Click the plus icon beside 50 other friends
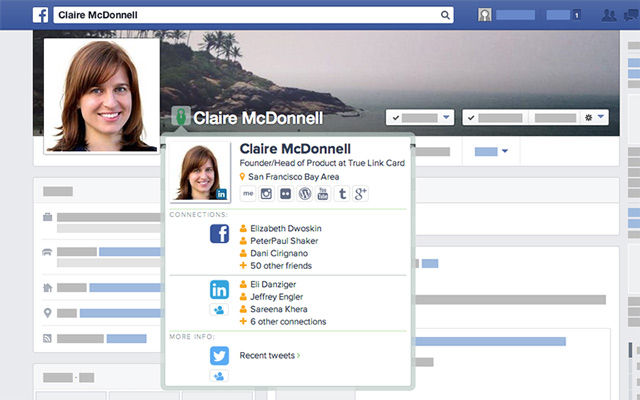 click(243, 265)
